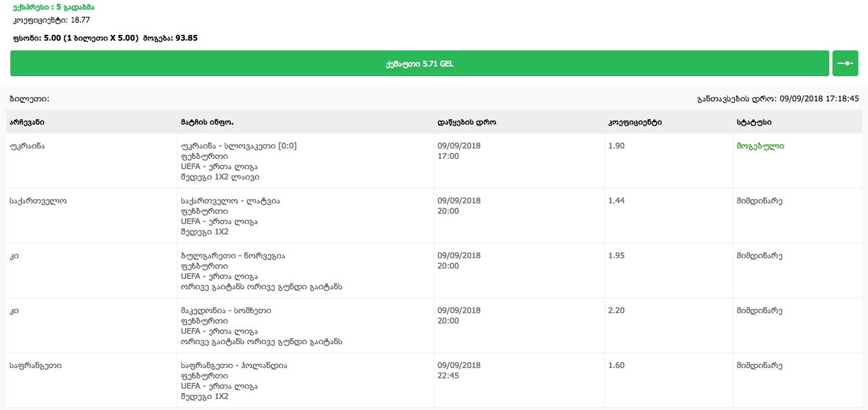868x410 pixels.
Task: Open the partial cashout slider icon button
Action: [845, 64]
